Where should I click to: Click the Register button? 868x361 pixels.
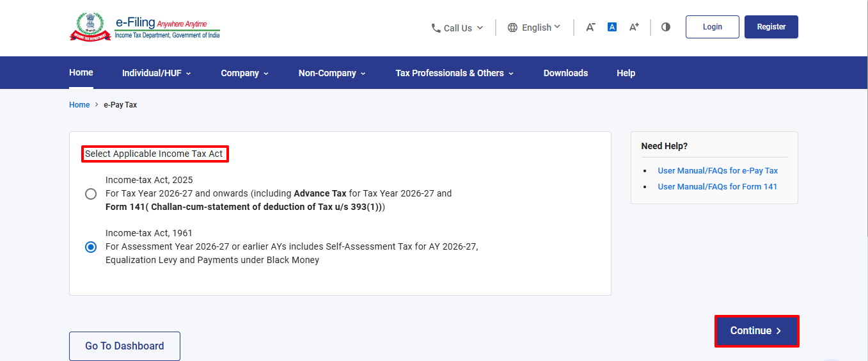click(x=771, y=27)
